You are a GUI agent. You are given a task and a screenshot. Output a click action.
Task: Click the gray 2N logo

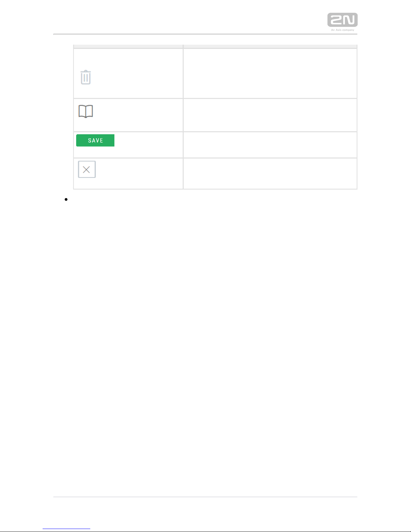coord(342,20)
